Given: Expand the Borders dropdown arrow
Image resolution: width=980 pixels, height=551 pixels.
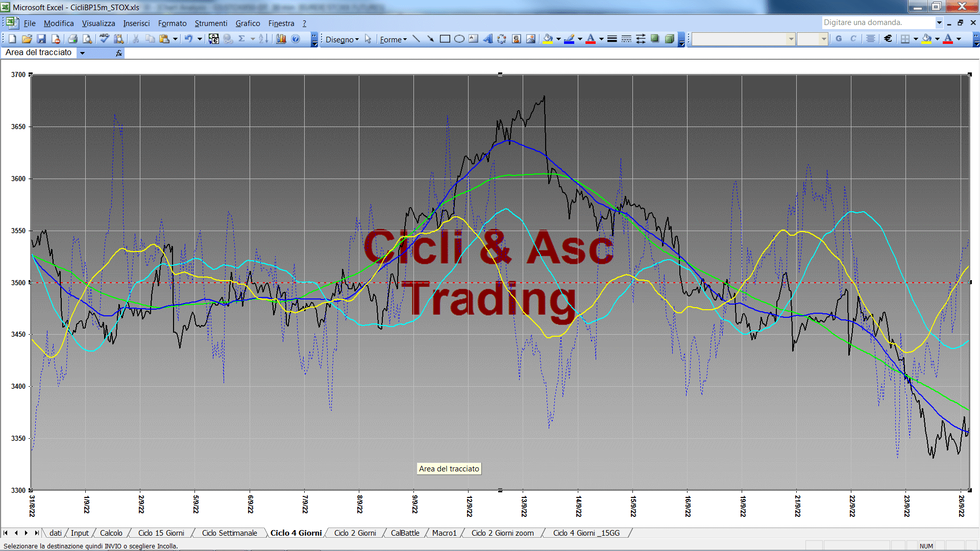Looking at the screenshot, I should tap(916, 39).
